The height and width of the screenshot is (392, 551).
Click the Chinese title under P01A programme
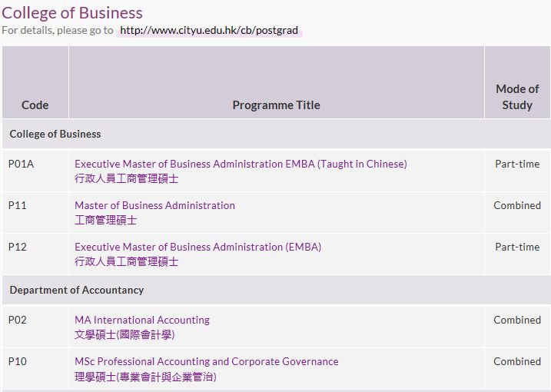click(126, 178)
